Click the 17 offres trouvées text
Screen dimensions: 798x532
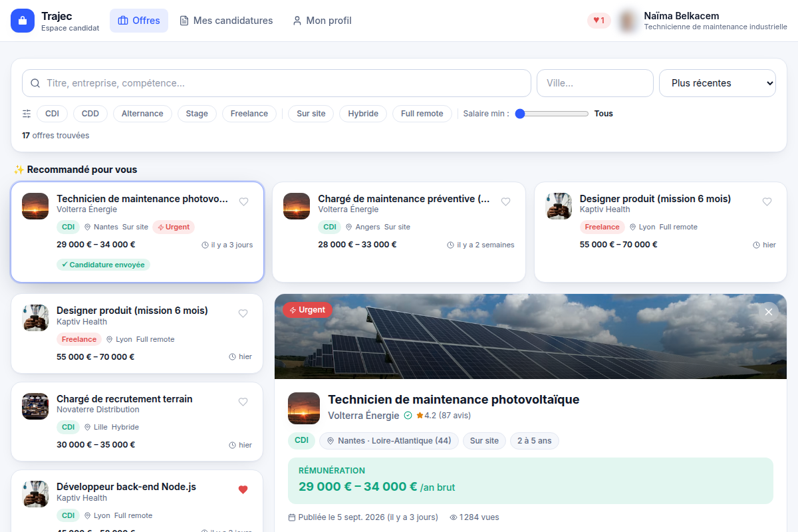pos(55,136)
